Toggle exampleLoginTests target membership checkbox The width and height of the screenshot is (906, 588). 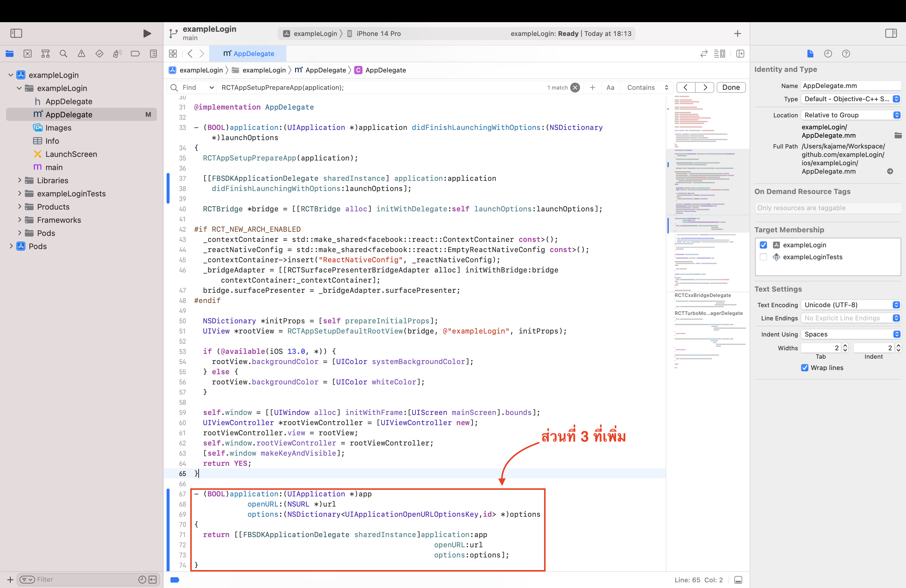pyautogui.click(x=763, y=257)
